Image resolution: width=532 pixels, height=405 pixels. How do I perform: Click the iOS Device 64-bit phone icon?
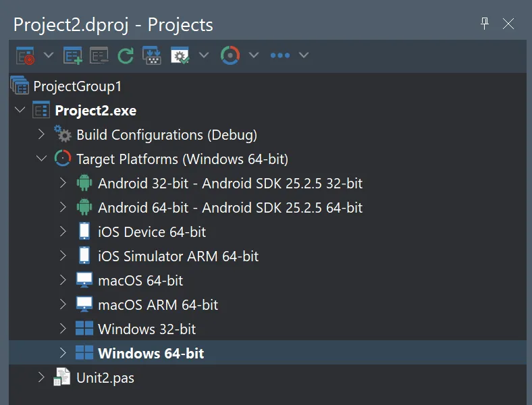[84, 231]
